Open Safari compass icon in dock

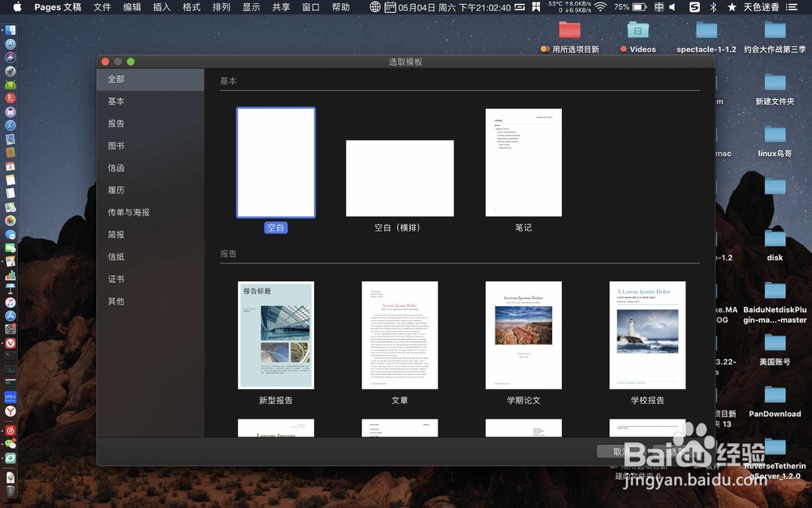[11, 125]
